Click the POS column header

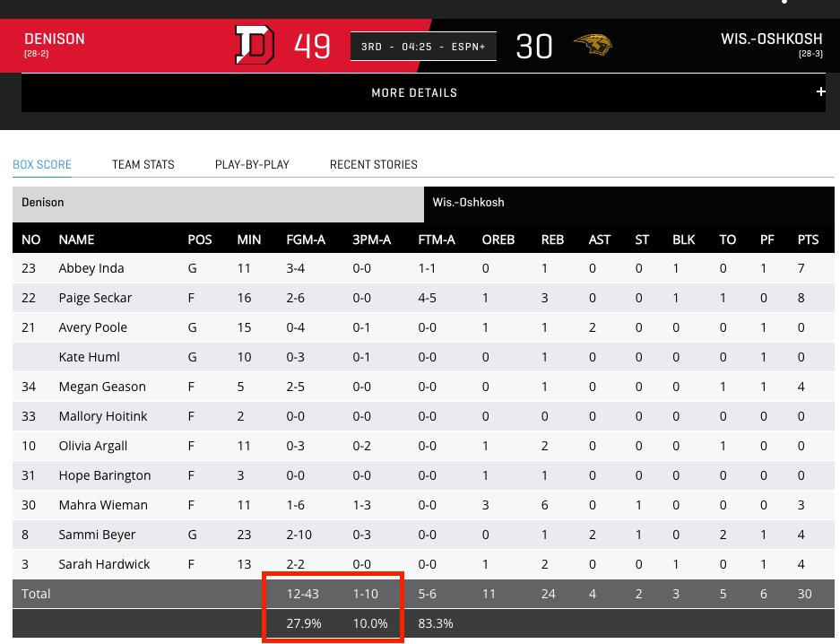[x=200, y=239]
